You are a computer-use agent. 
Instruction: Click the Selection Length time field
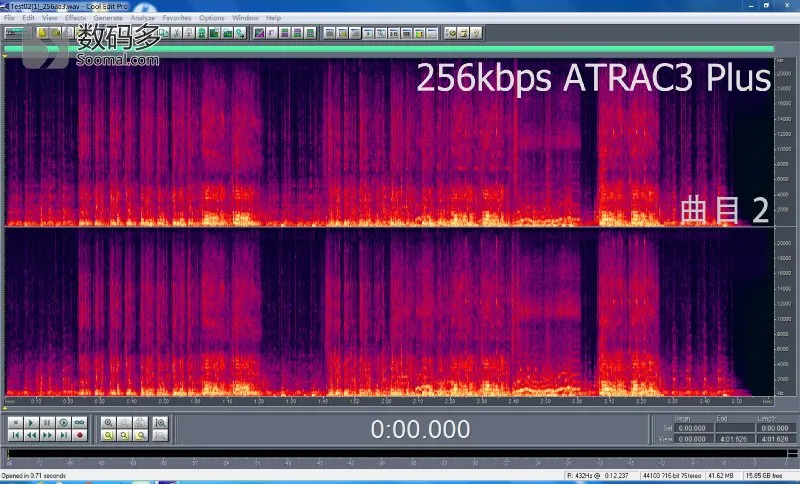[775, 428]
